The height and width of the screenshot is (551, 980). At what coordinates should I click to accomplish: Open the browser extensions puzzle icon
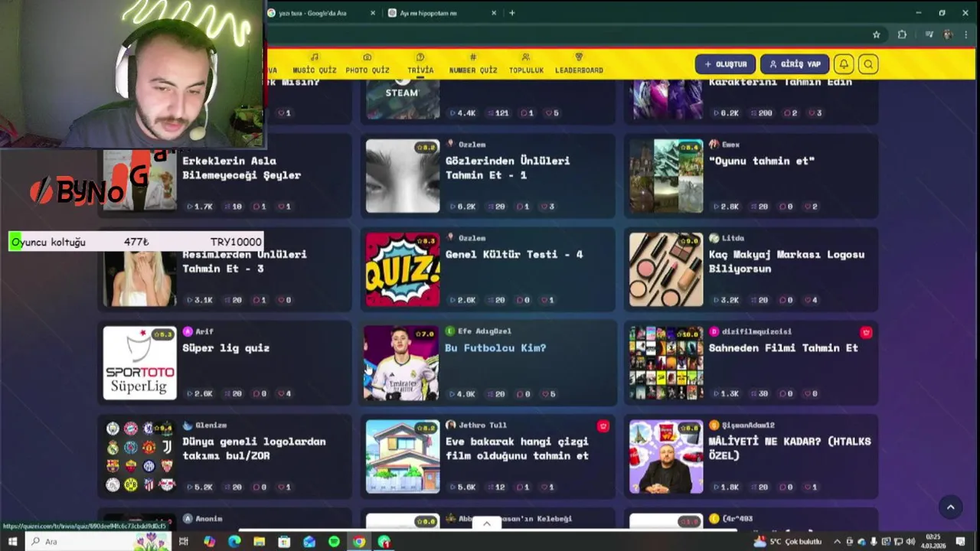pos(902,34)
